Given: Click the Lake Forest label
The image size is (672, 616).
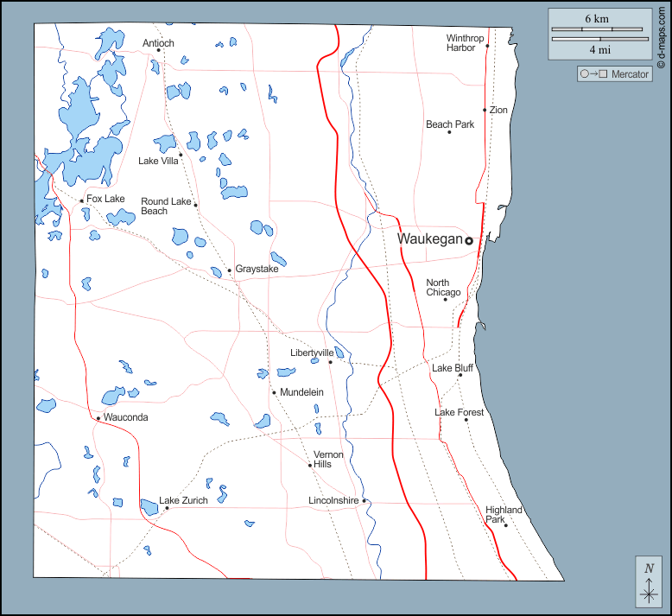Looking at the screenshot, I should (459, 413).
